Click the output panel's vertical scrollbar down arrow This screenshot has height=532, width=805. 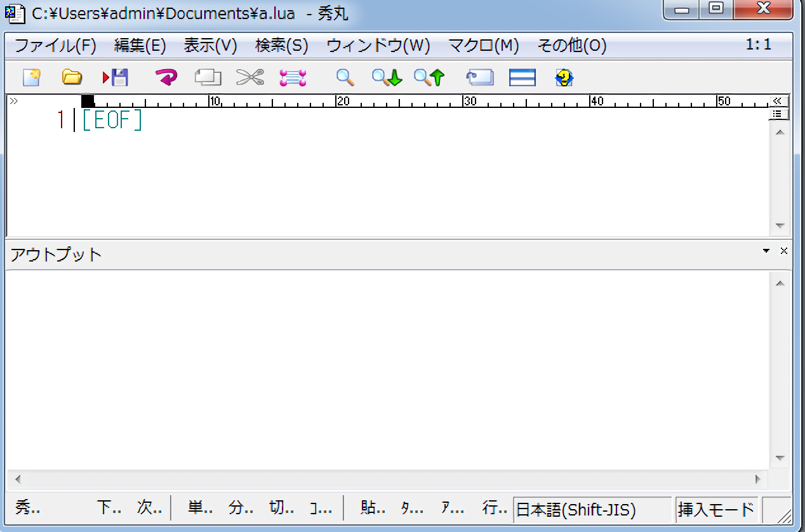pyautogui.click(x=780, y=458)
